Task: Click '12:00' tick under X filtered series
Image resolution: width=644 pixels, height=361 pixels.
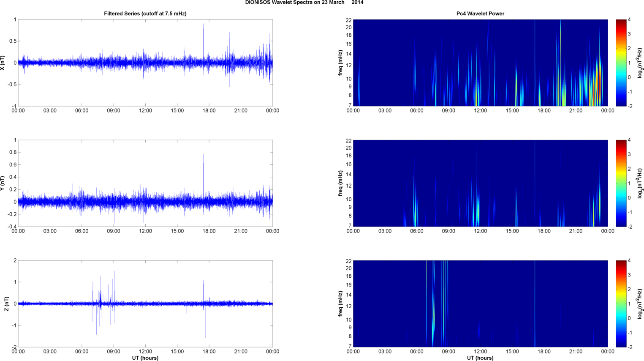Action: tap(146, 111)
